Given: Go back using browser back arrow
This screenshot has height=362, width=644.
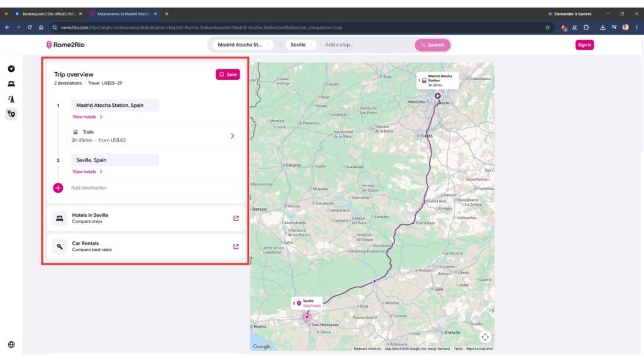Looking at the screenshot, I should click(7, 28).
